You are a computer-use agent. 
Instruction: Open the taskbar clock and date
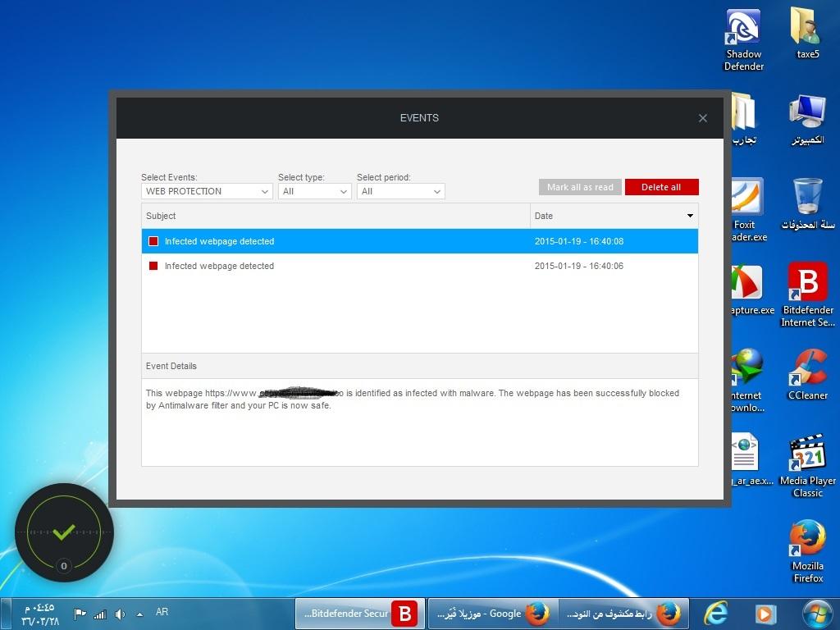pos(41,614)
